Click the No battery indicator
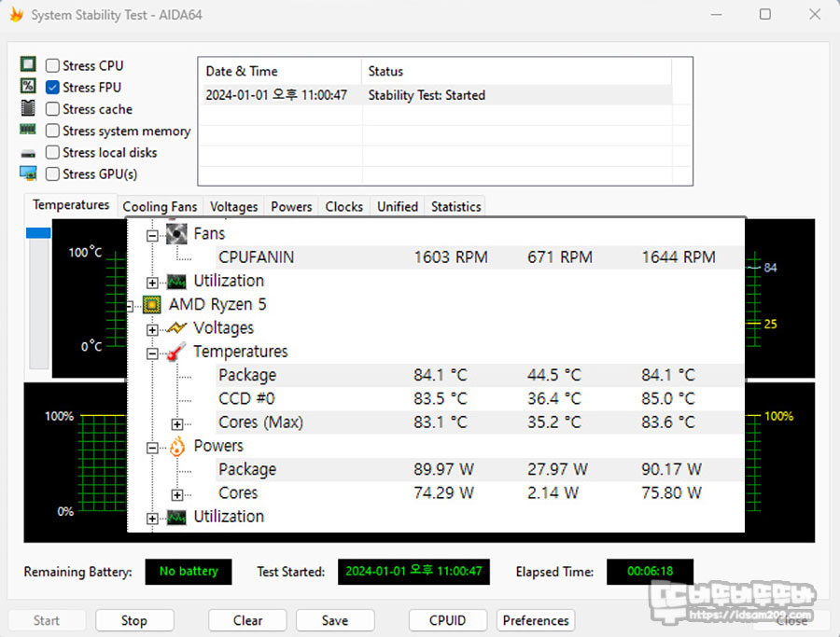 pyautogui.click(x=189, y=572)
